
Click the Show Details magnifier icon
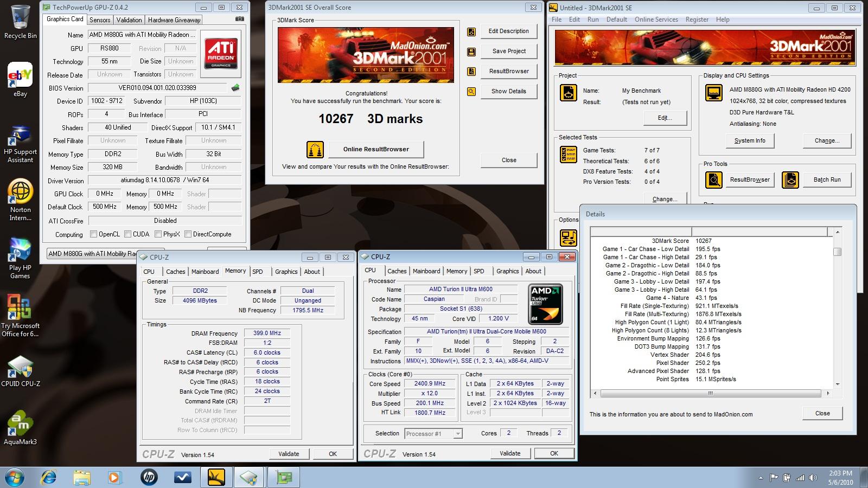tap(471, 92)
